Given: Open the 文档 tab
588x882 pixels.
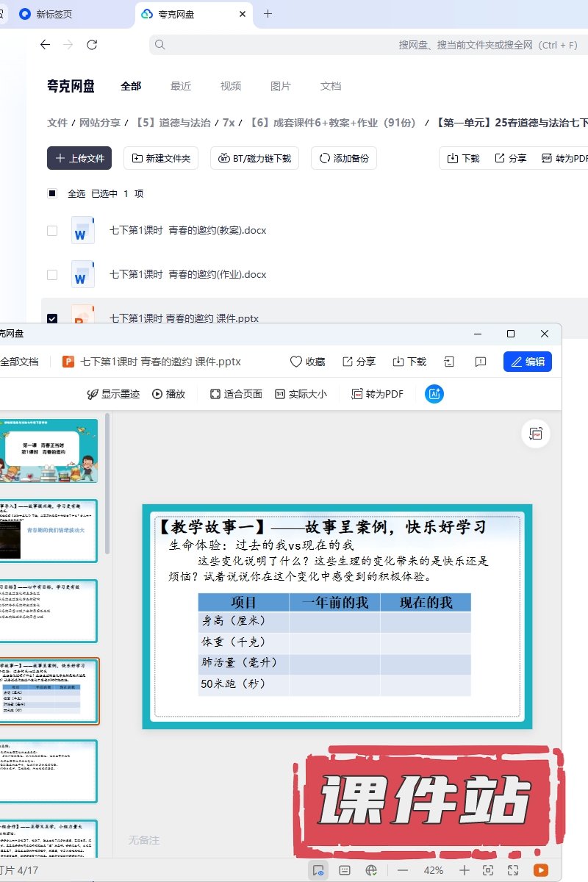Looking at the screenshot, I should click(331, 86).
